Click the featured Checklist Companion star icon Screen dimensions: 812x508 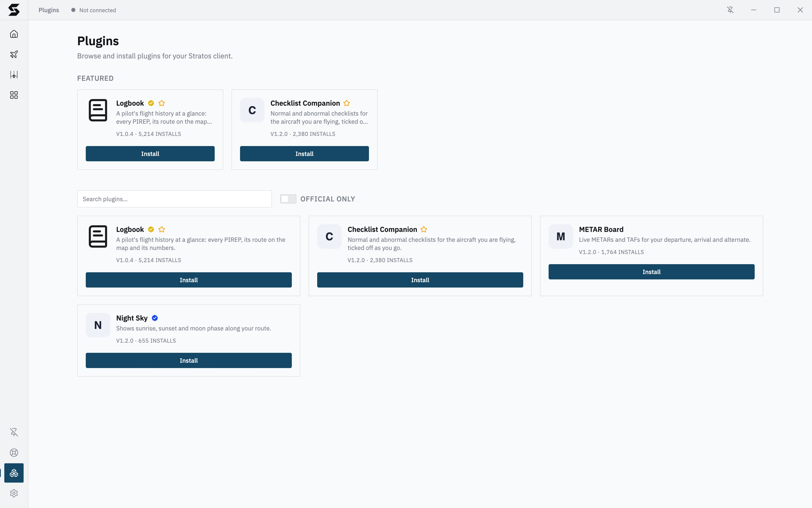click(347, 103)
